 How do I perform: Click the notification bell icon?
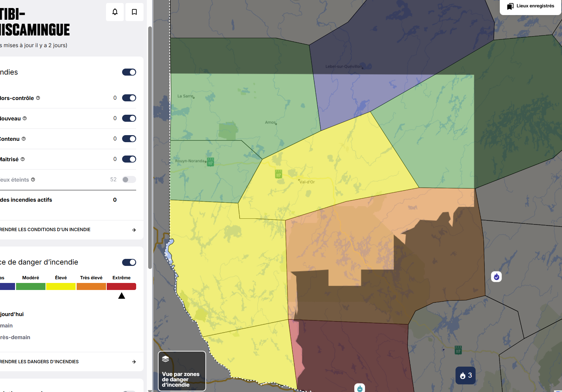[115, 12]
